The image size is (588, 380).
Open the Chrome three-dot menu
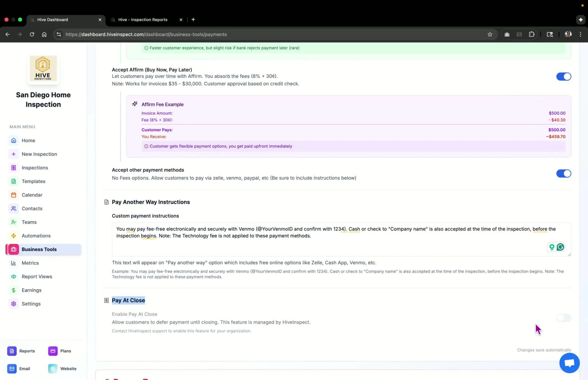[x=580, y=34]
